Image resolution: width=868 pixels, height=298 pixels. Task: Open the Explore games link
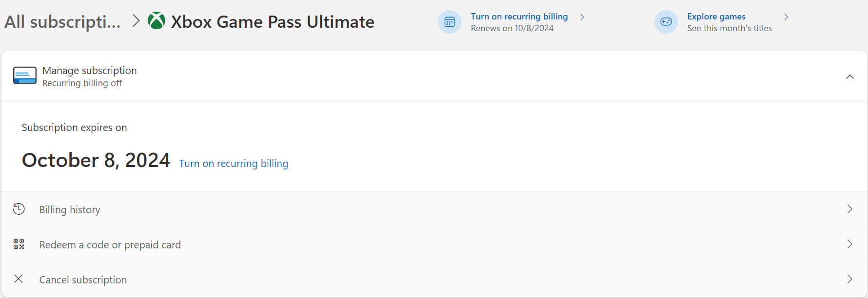pos(716,17)
